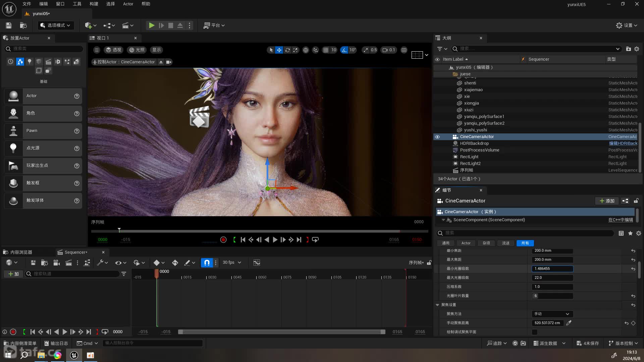Click the 编辑HDRIBack link
The image size is (644, 362).
(x=623, y=143)
